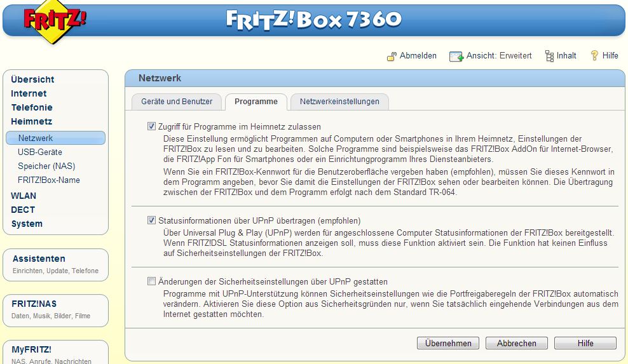Open FRITZ!Box-Name submenu item

49,180
